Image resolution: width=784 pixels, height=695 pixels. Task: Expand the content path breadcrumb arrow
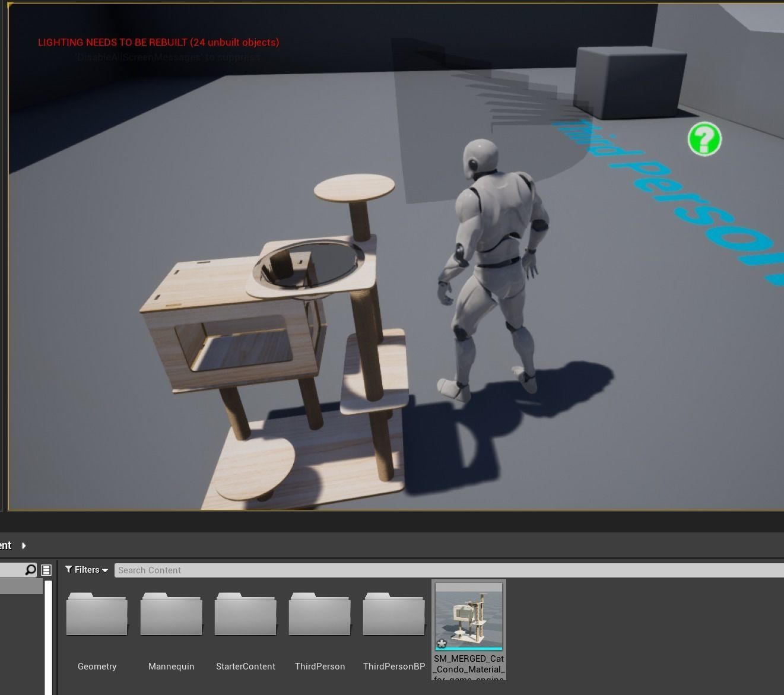24,545
